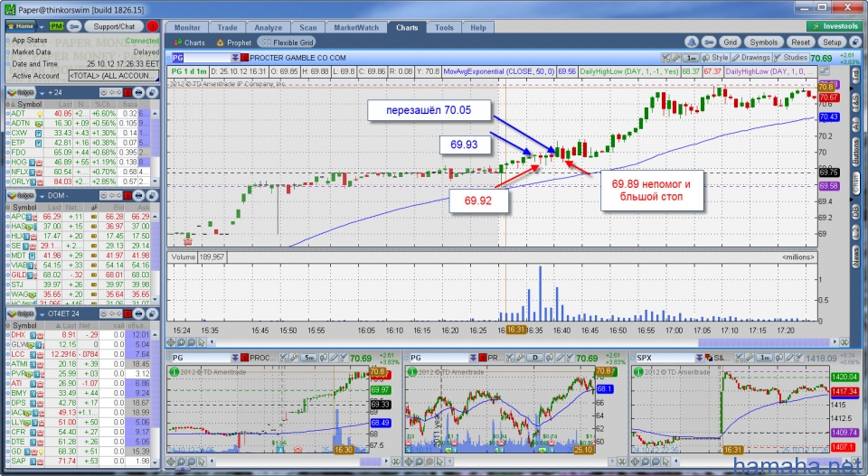Viewport: 868px width, 476px height.
Task: Click detach icon in OT4ET 24 header
Action: click(152, 313)
